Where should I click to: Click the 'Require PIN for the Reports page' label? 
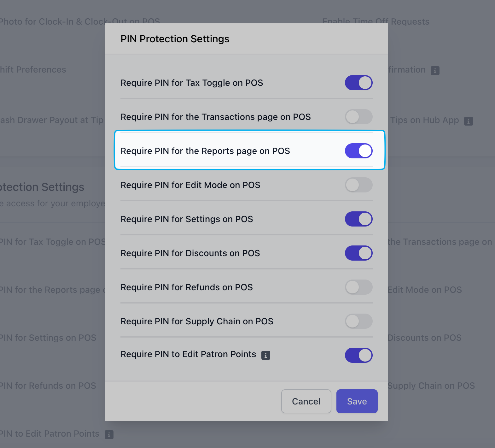pyautogui.click(x=205, y=151)
